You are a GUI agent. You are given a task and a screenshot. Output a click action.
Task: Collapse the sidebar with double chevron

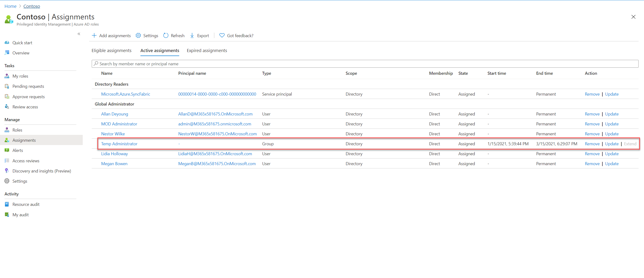(x=79, y=34)
